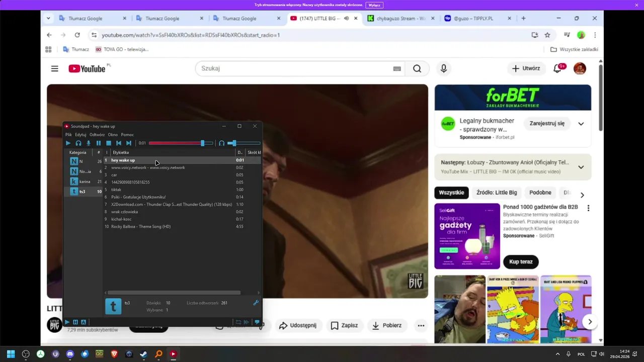Open Soundpad Pomoc menu
The image size is (644, 362).
127,135
